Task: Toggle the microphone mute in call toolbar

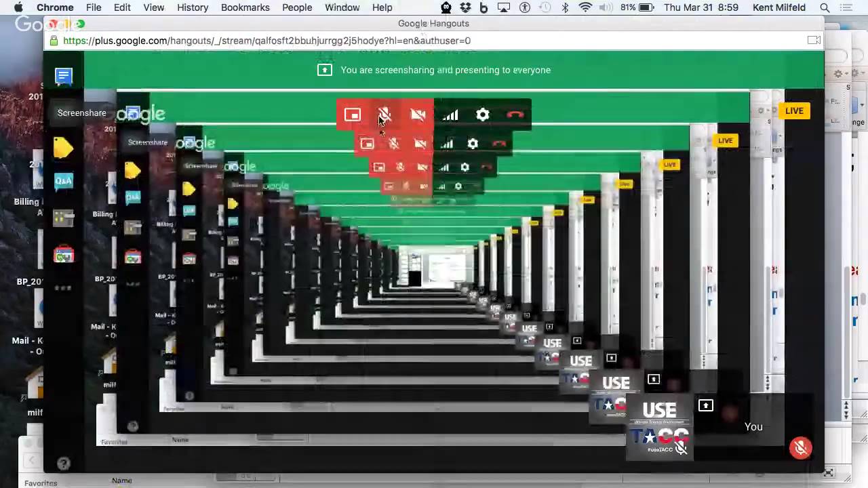Action: click(x=384, y=115)
